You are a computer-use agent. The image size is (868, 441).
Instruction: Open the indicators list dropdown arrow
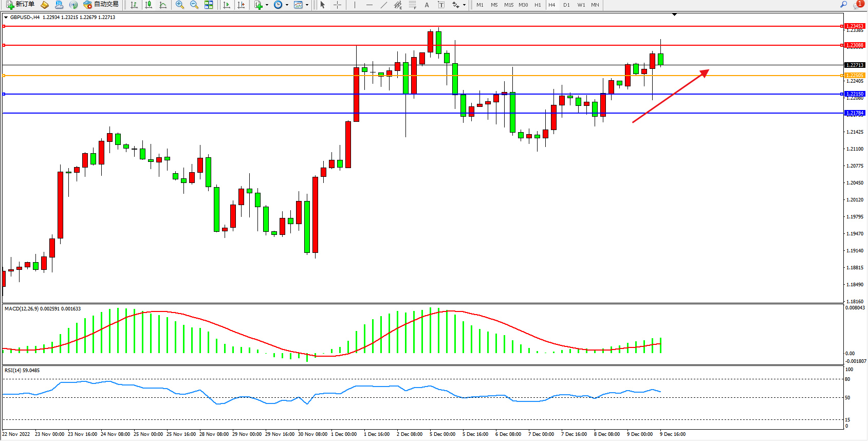[x=267, y=5]
